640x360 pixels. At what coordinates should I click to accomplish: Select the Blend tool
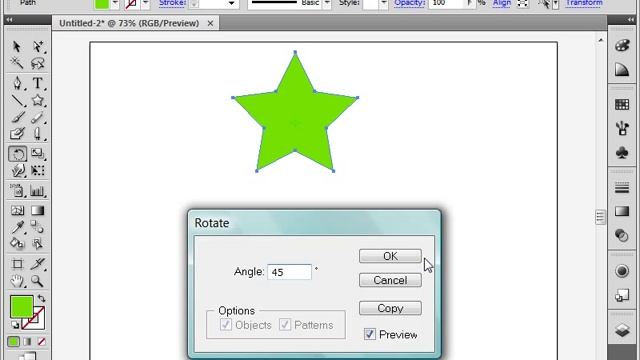point(38,227)
